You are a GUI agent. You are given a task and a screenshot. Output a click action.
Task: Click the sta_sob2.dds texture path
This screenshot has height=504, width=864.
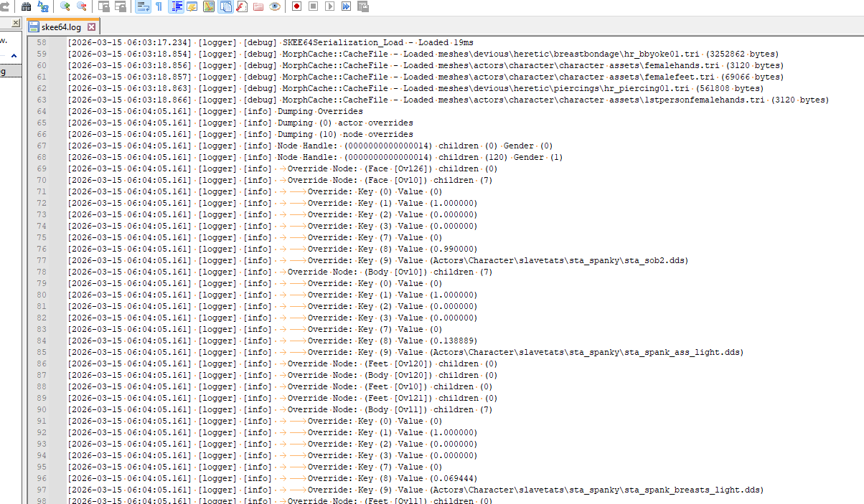pos(558,260)
